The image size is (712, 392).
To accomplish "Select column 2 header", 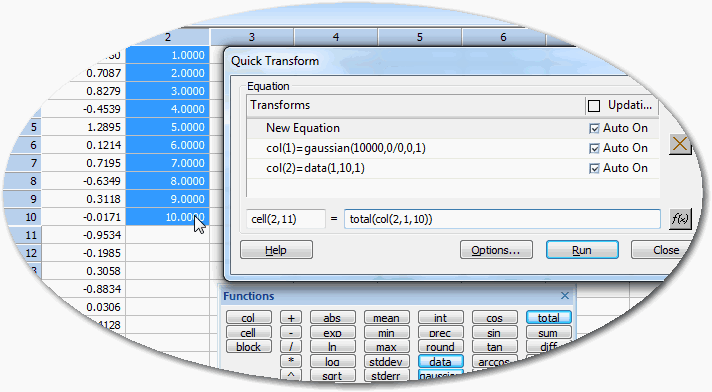I will [168, 37].
